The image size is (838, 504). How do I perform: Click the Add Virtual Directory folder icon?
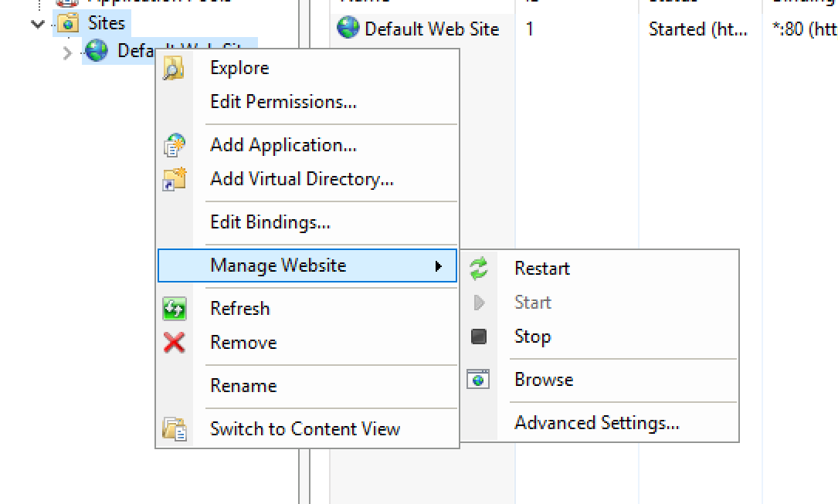point(175,179)
